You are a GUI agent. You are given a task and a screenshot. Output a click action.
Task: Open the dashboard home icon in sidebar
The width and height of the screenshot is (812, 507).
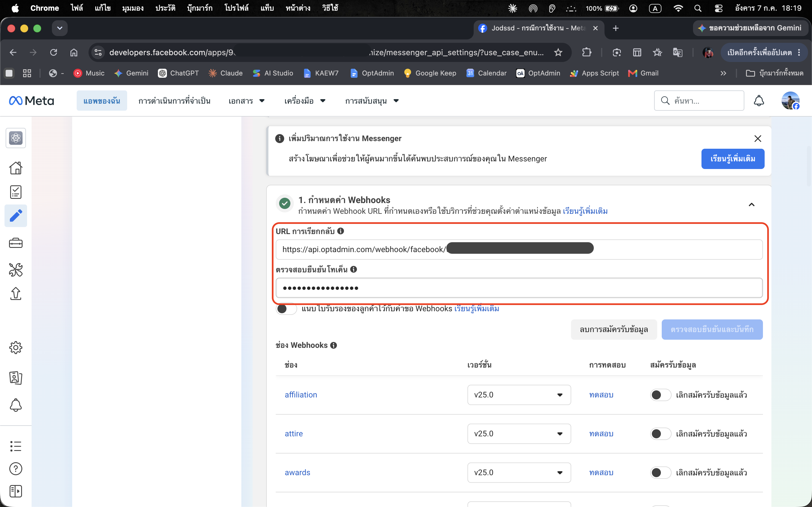16,168
